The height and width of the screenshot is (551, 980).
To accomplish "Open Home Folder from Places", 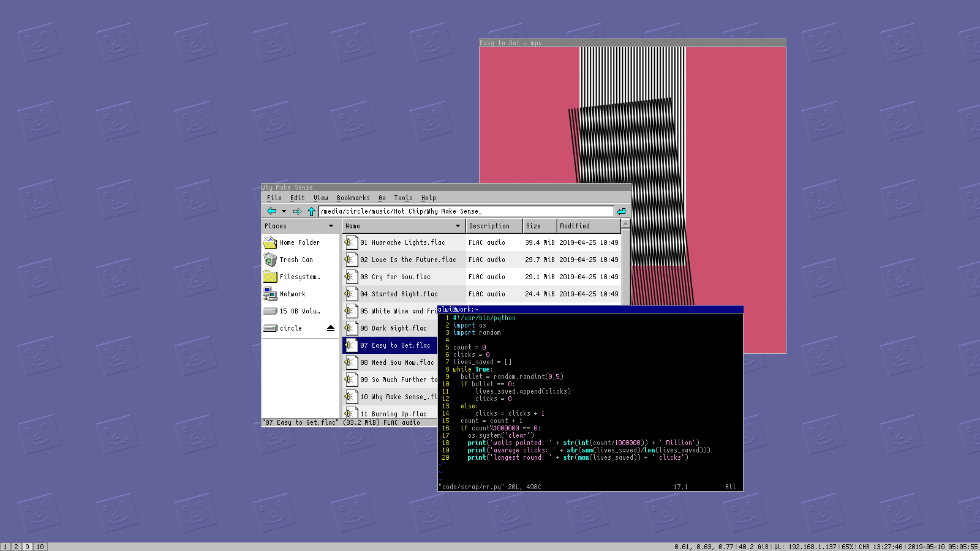I will 299,242.
